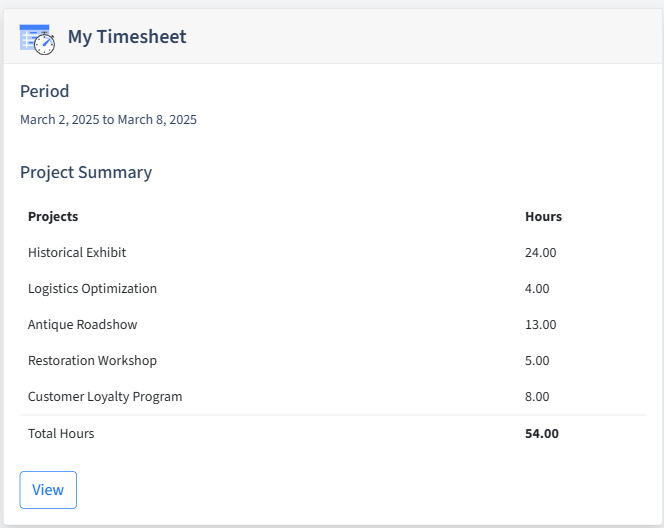Image resolution: width=664 pixels, height=528 pixels.
Task: Click the 54.00 total hours value
Action: (x=542, y=434)
